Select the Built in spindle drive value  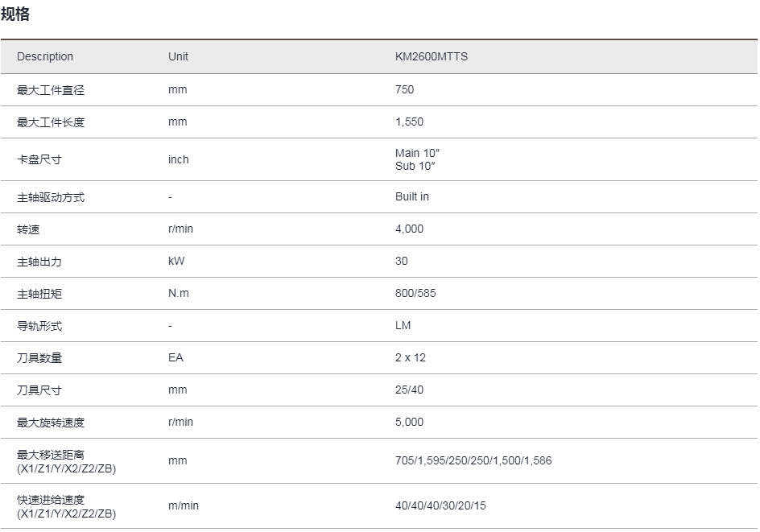[412, 196]
